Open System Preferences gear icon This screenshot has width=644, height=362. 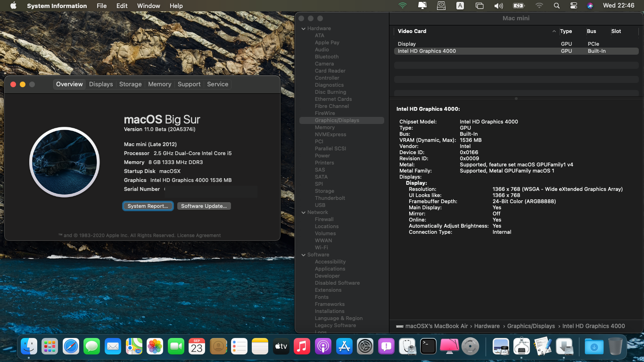(365, 347)
